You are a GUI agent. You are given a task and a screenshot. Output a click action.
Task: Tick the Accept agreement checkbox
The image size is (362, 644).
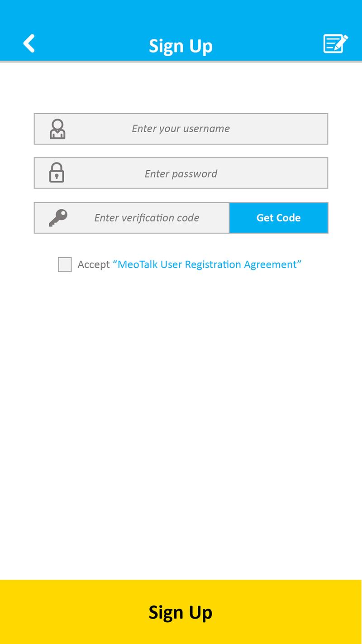[65, 264]
